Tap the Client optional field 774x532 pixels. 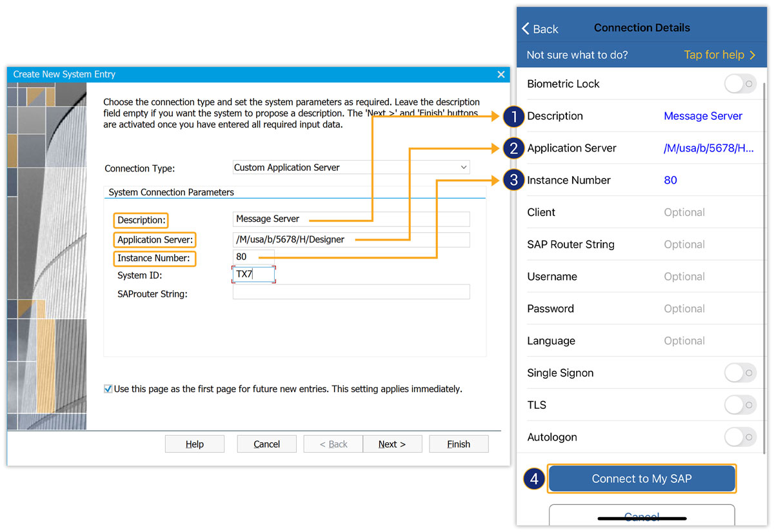[x=684, y=212]
